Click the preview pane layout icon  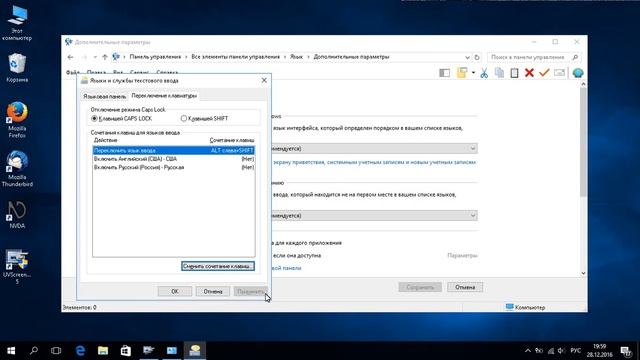(x=444, y=73)
